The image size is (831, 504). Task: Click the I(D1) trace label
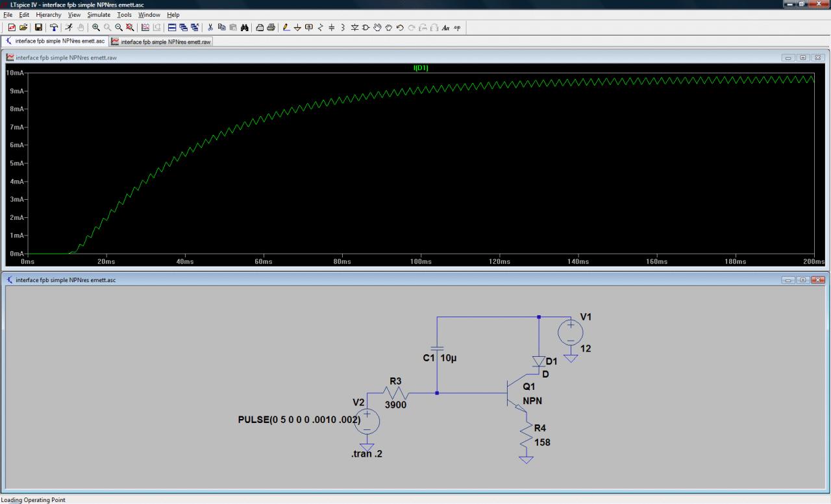coord(421,68)
